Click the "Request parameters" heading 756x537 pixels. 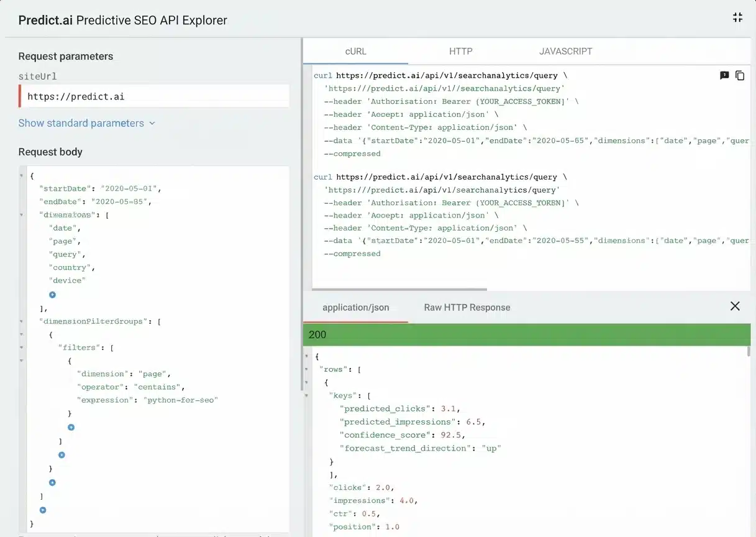tap(66, 57)
